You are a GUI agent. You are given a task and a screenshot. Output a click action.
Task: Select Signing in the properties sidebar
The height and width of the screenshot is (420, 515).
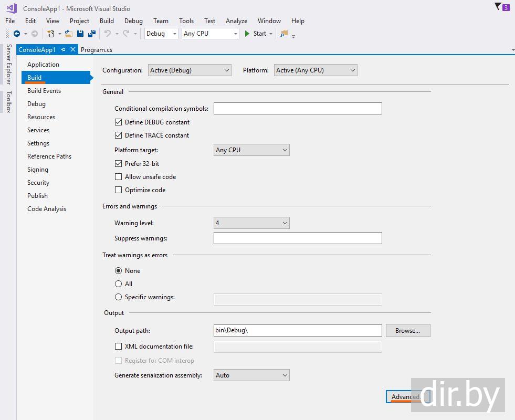click(38, 170)
